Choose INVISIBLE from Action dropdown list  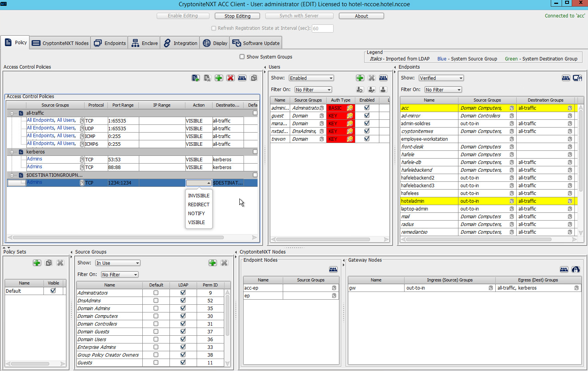199,196
